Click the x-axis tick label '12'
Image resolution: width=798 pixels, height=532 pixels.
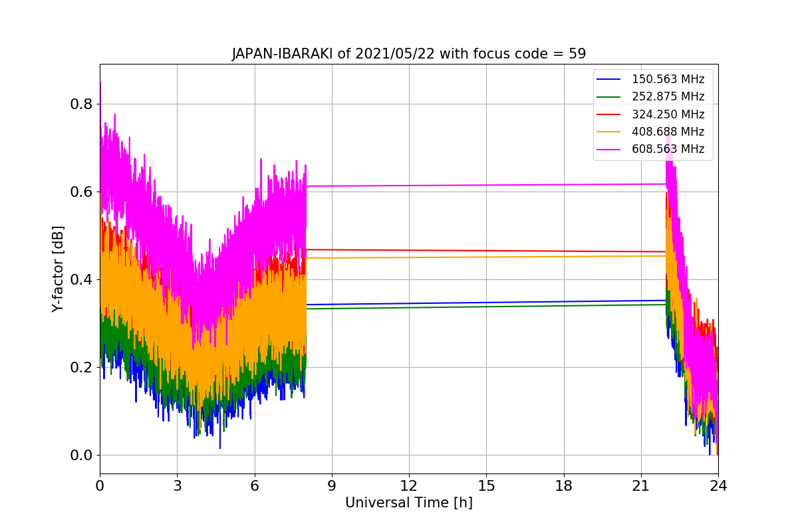(409, 485)
